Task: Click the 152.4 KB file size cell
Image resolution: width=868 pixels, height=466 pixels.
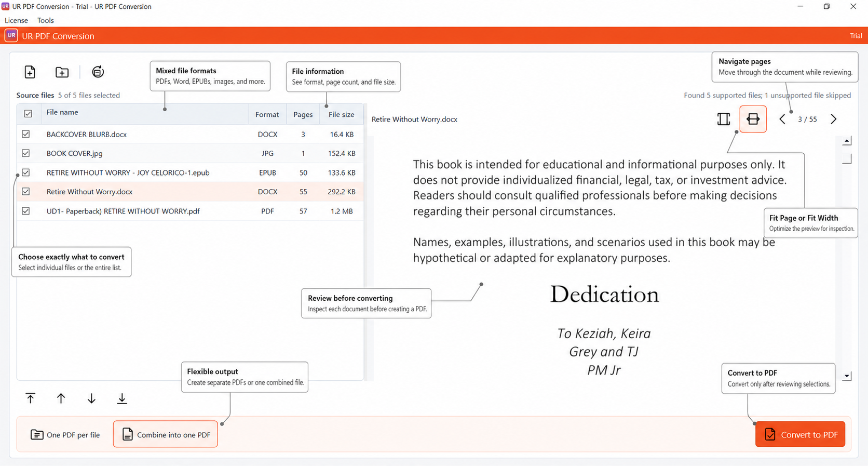Action: [x=342, y=153]
